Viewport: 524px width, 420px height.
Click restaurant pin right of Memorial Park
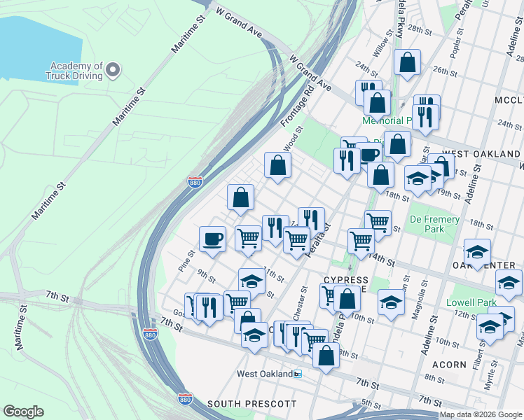point(425,120)
